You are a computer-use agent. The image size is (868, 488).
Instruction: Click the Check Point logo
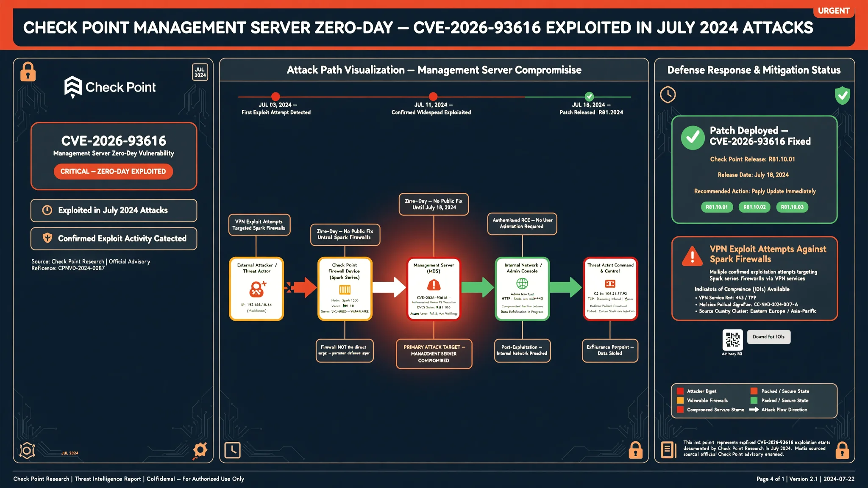click(x=110, y=87)
